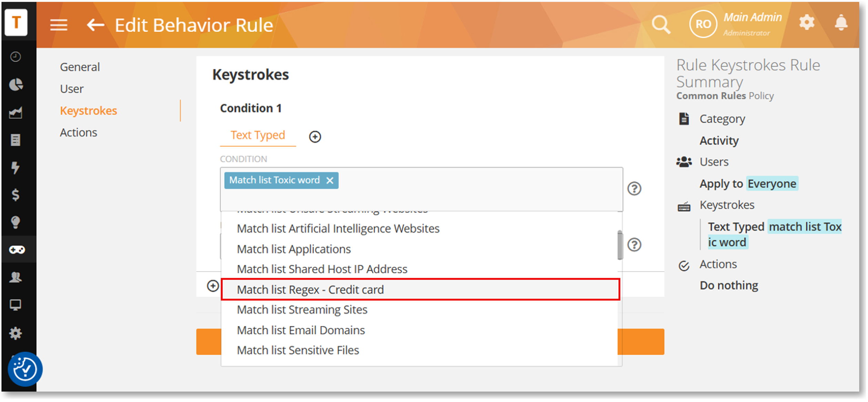868x402 pixels.
Task: Select the Text Typed tab
Action: pyautogui.click(x=258, y=135)
